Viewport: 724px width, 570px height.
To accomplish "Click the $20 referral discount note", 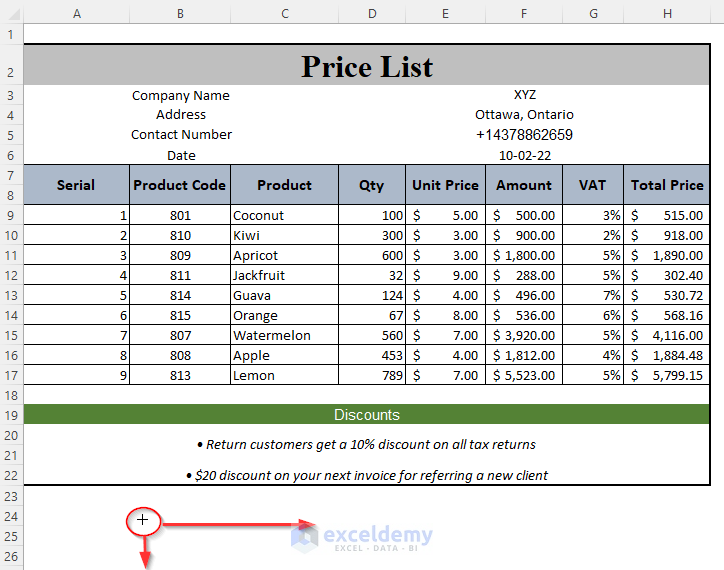I will (367, 475).
